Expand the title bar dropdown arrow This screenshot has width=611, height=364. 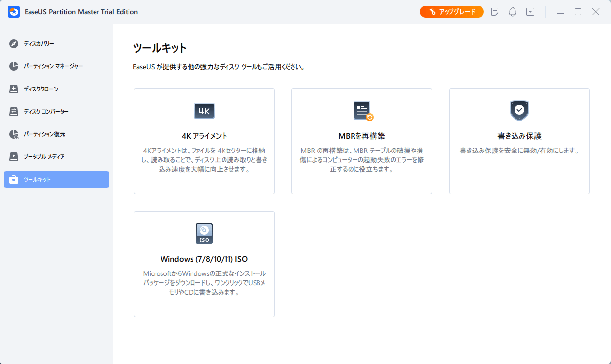click(x=530, y=11)
